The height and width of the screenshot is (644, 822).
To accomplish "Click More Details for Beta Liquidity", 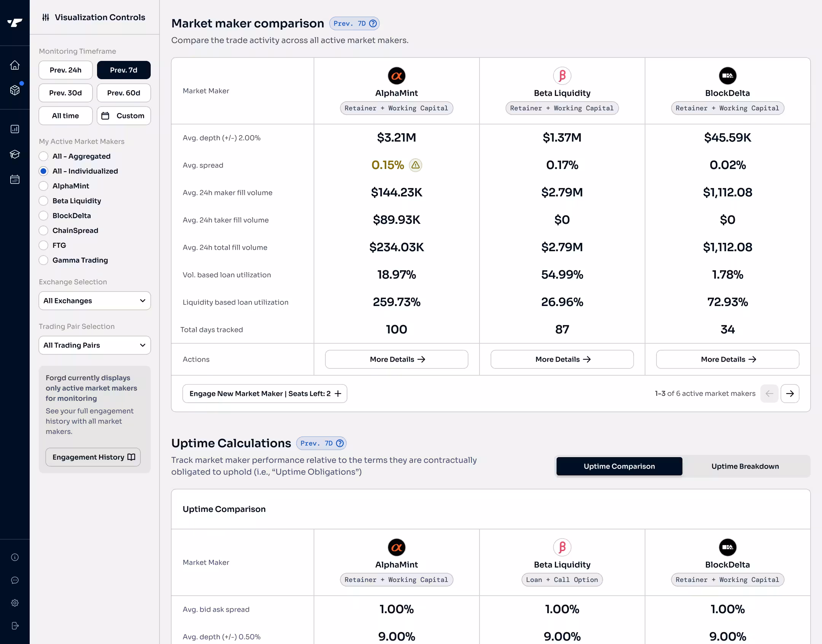I will [x=562, y=359].
